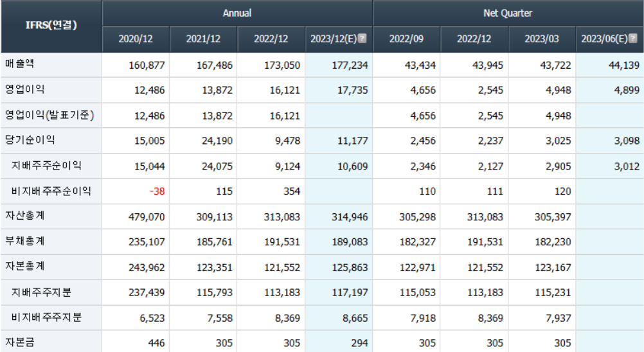644x352 pixels.
Task: Click the 24,190 net income value
Action: [x=217, y=141]
